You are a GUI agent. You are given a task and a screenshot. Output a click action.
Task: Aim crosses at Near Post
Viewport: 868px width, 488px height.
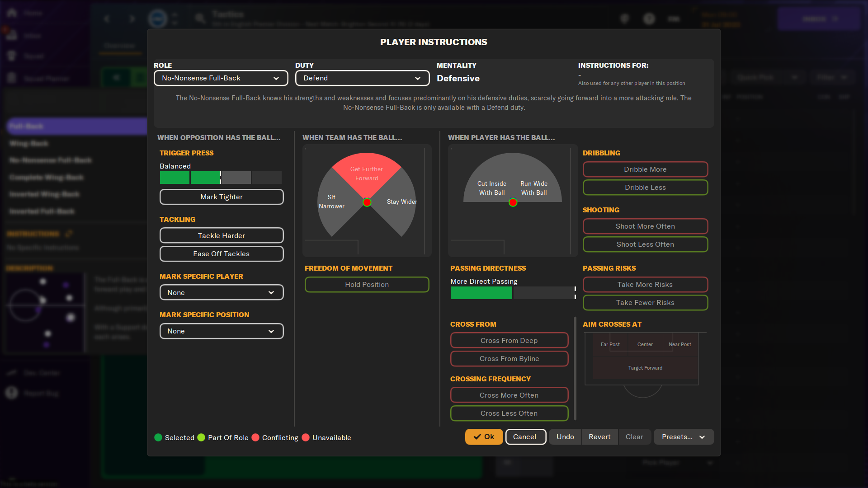[680, 344]
